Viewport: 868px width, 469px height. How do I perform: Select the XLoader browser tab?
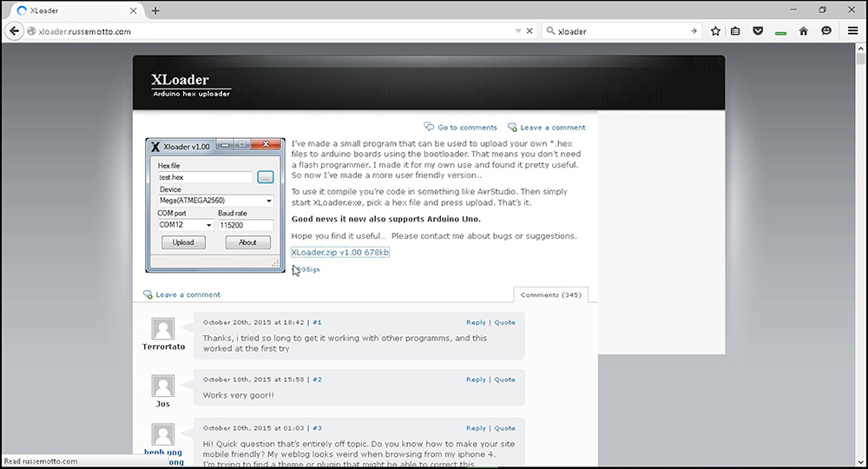[76, 10]
